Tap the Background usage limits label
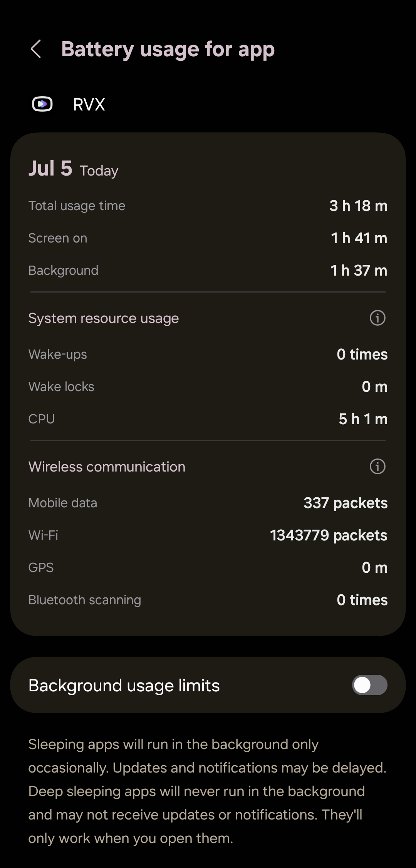416x868 pixels. 124,686
